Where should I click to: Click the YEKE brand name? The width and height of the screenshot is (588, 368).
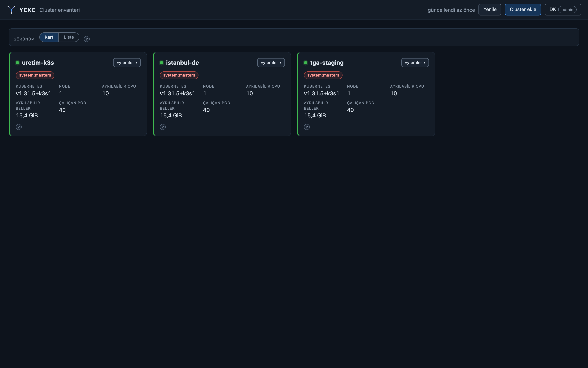point(27,10)
